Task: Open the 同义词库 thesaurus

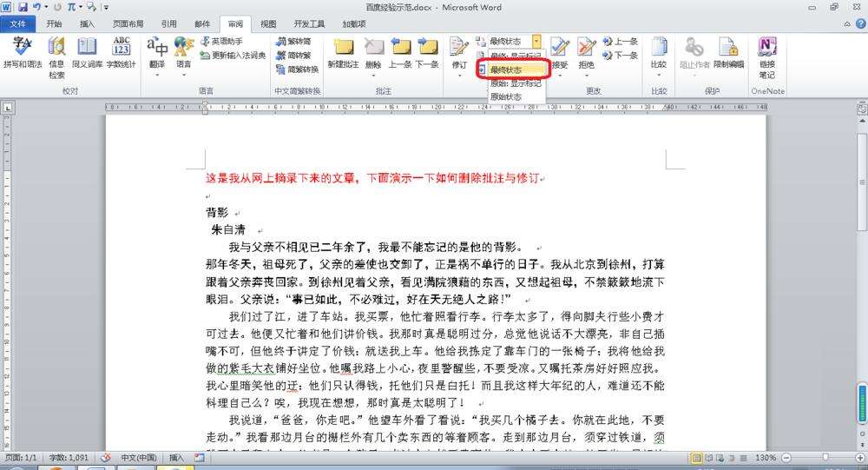Action: (x=87, y=53)
